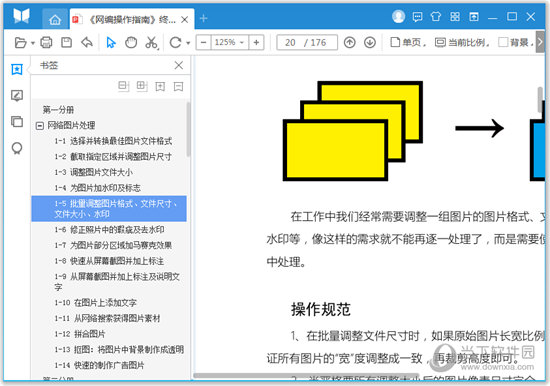Add a new tab with plus button
The height and width of the screenshot is (386, 550).
(203, 18)
